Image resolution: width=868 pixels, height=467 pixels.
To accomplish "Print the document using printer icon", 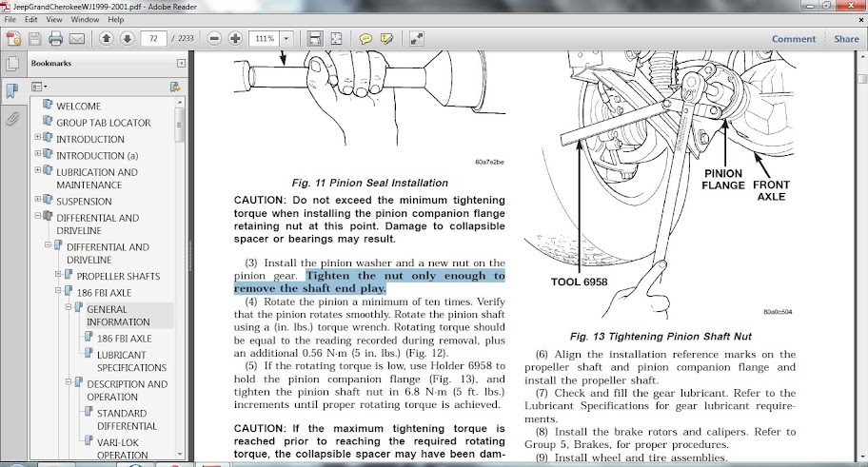I will click(55, 39).
